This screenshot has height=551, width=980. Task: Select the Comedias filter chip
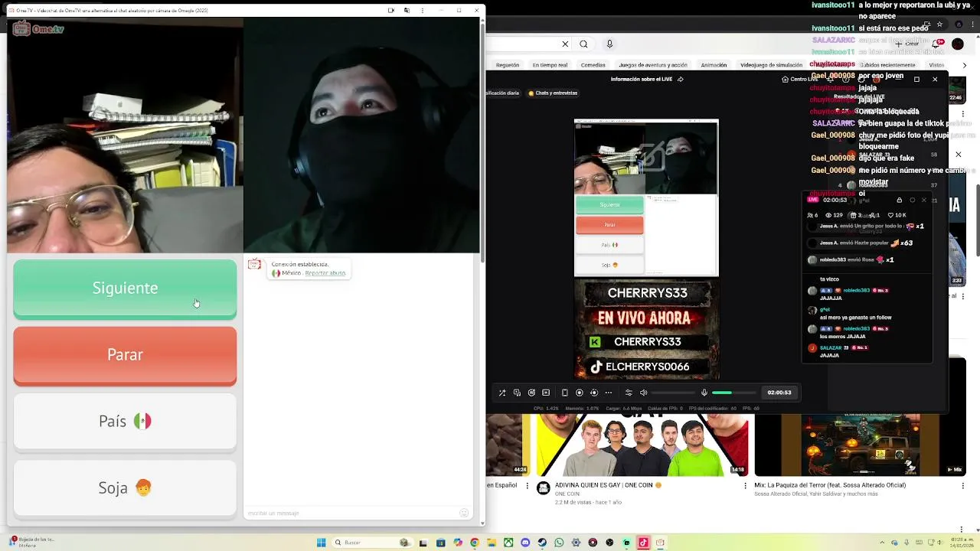(593, 65)
